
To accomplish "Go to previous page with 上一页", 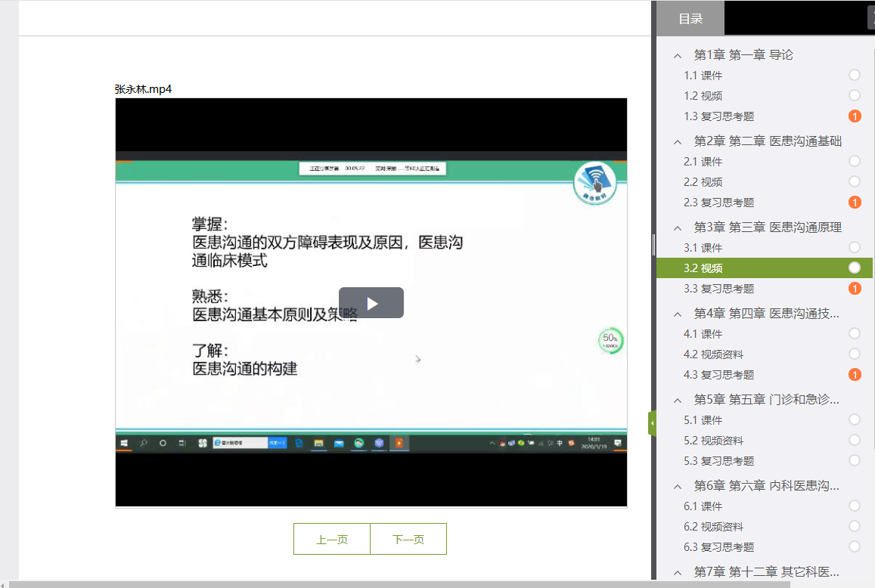I will point(332,539).
